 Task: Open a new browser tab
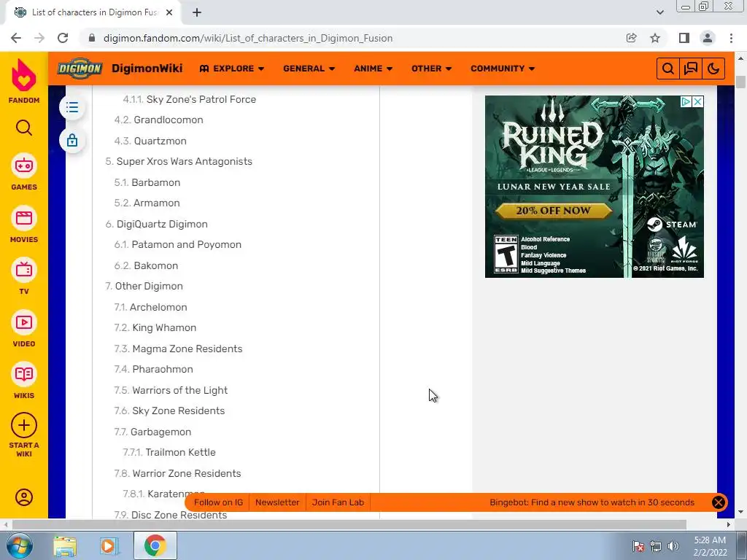tap(197, 12)
